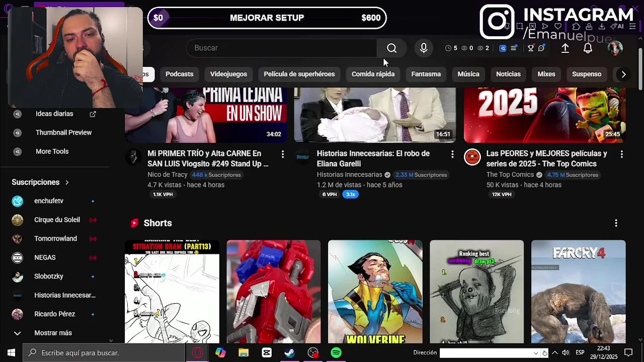
Task: Open OBS Studio from the taskbar
Action: coord(313,352)
